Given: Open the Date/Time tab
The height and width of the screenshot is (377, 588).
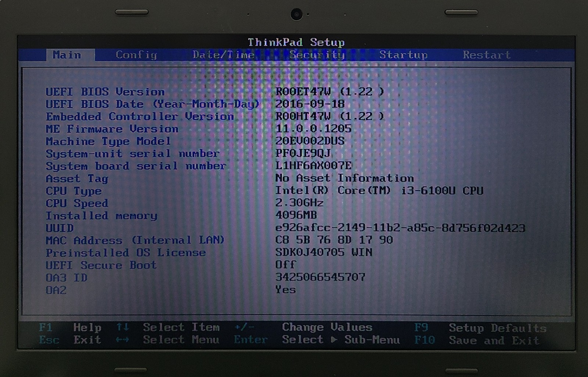Looking at the screenshot, I should click(x=223, y=55).
